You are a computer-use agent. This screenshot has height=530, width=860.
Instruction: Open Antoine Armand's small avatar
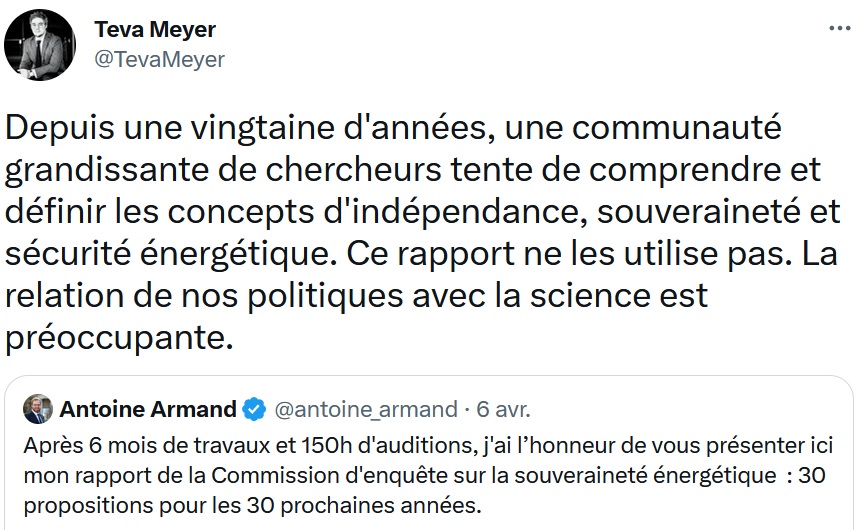(x=38, y=409)
